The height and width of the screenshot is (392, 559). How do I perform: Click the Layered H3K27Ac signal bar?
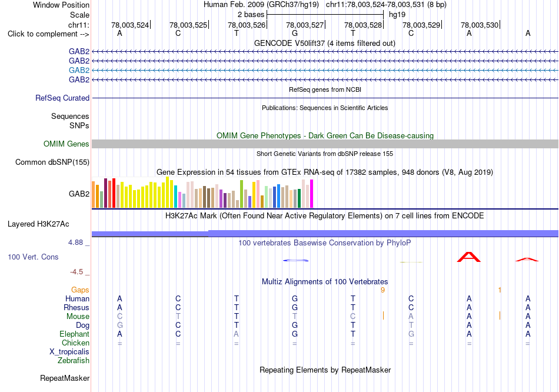(325, 234)
